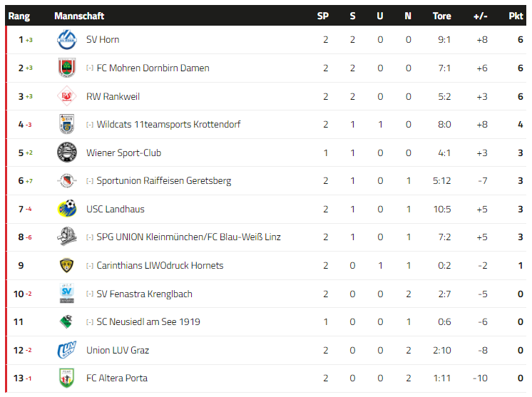Expand the Wildcats 11teamsports Krottendorf bracket toggle
The height and width of the screenshot is (397, 532).
(x=90, y=125)
